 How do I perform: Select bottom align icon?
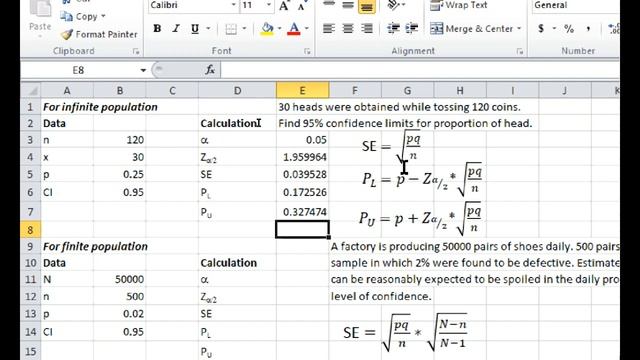(367, 6)
